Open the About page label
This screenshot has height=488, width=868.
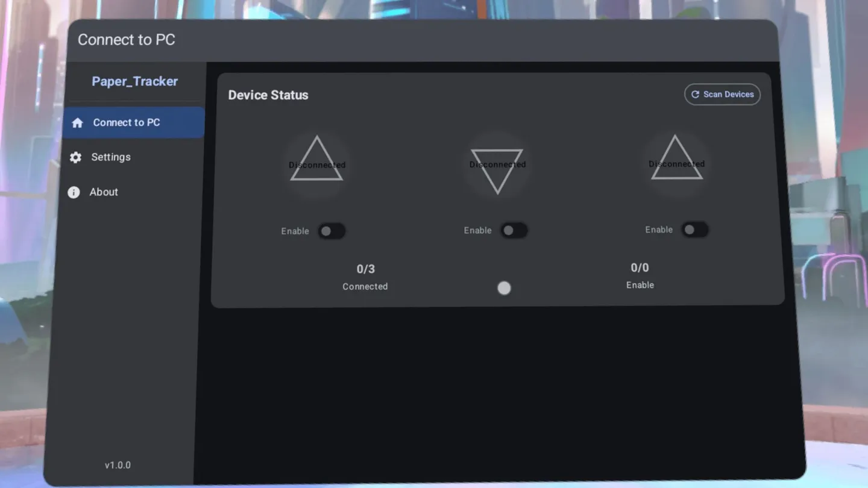[104, 192]
